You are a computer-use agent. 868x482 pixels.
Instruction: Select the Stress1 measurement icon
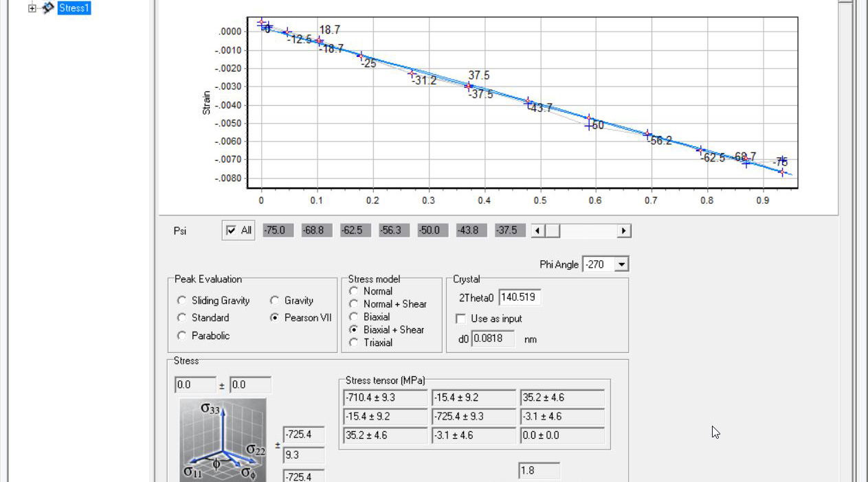click(x=45, y=8)
